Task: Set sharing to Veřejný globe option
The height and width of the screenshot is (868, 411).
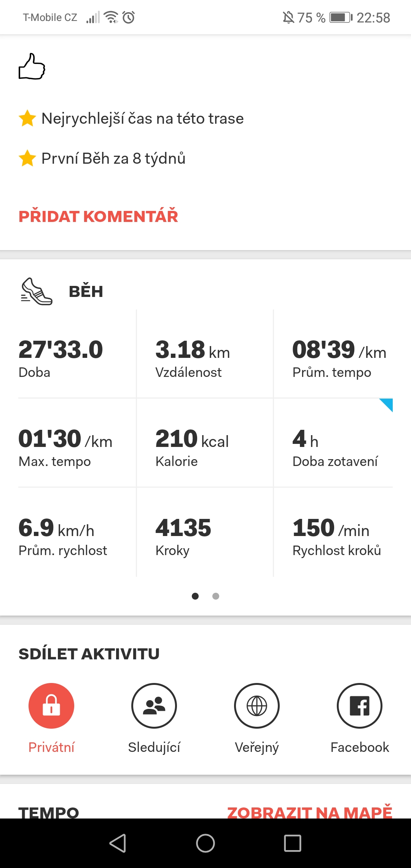Action: tap(257, 706)
